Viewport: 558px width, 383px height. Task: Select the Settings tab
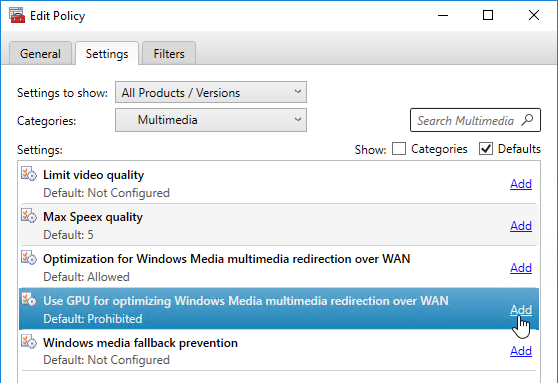107,53
